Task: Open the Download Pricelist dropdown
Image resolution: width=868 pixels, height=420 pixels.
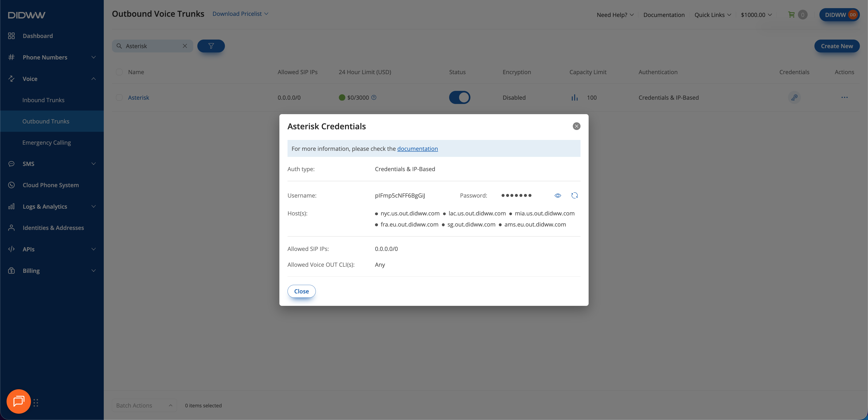Action: tap(240, 14)
